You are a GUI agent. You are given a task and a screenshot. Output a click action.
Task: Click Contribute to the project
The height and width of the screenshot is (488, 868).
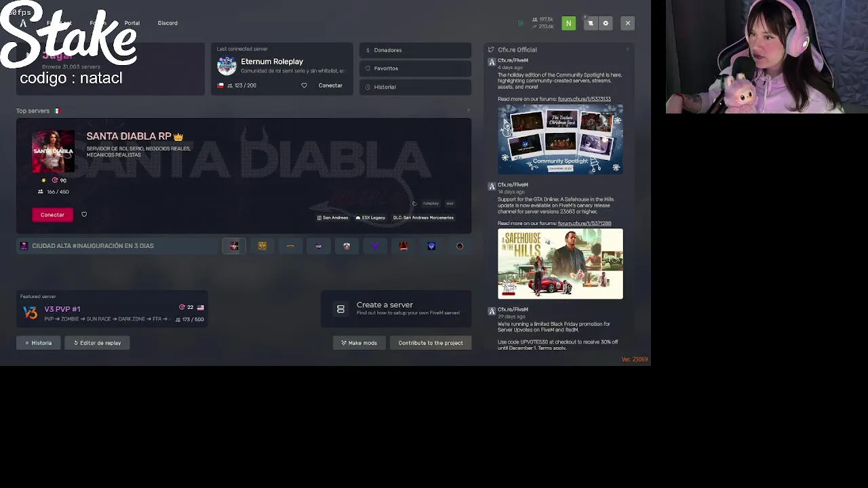click(431, 343)
